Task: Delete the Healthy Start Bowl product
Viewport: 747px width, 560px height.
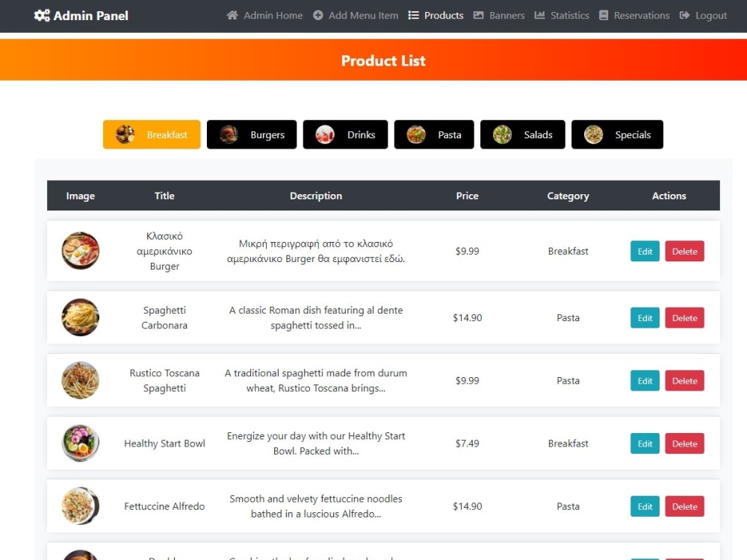Action: pos(684,444)
